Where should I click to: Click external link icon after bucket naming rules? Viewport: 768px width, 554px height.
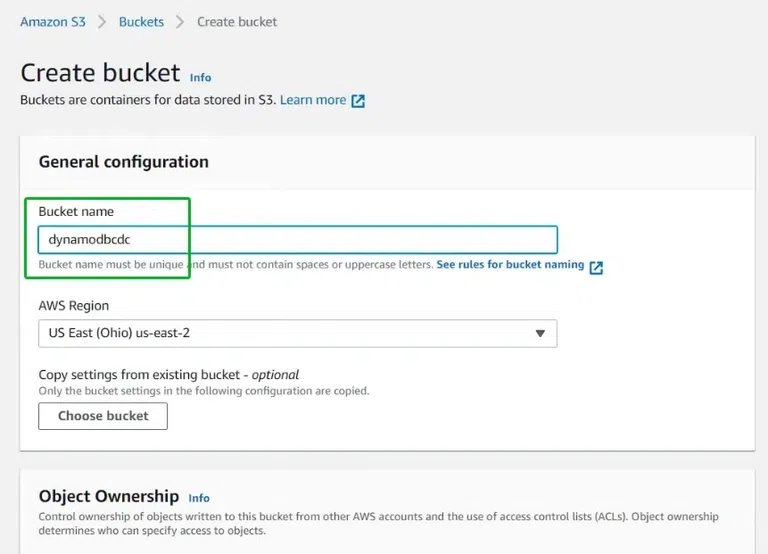tap(596, 267)
